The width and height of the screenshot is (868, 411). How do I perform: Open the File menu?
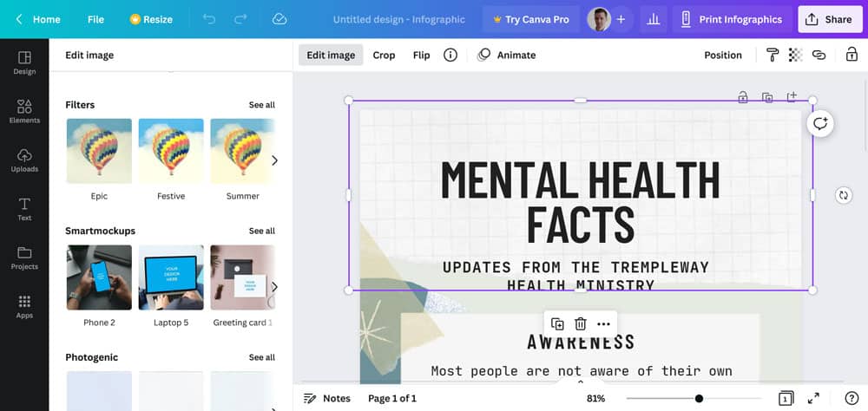click(x=95, y=19)
